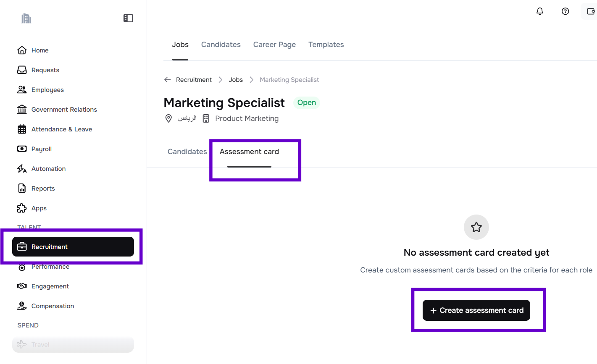Open Compensation in the sidebar
597x364 pixels.
pyautogui.click(x=53, y=306)
